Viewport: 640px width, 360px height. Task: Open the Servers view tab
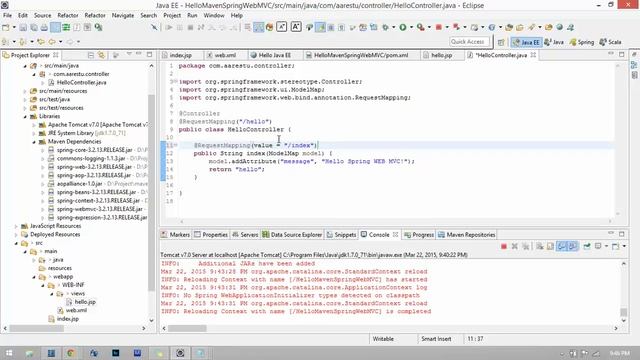(x=245, y=235)
